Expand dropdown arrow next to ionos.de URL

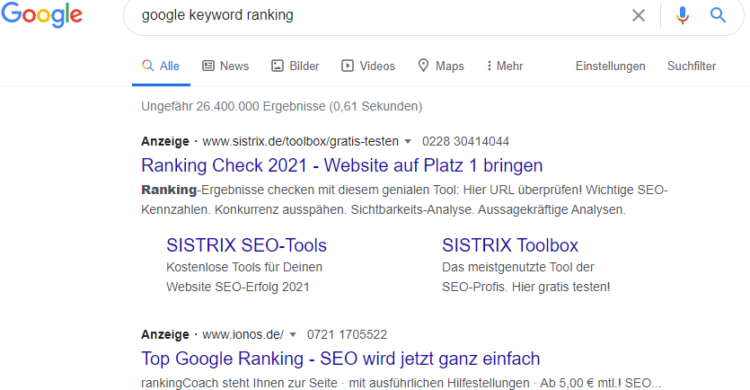[293, 335]
